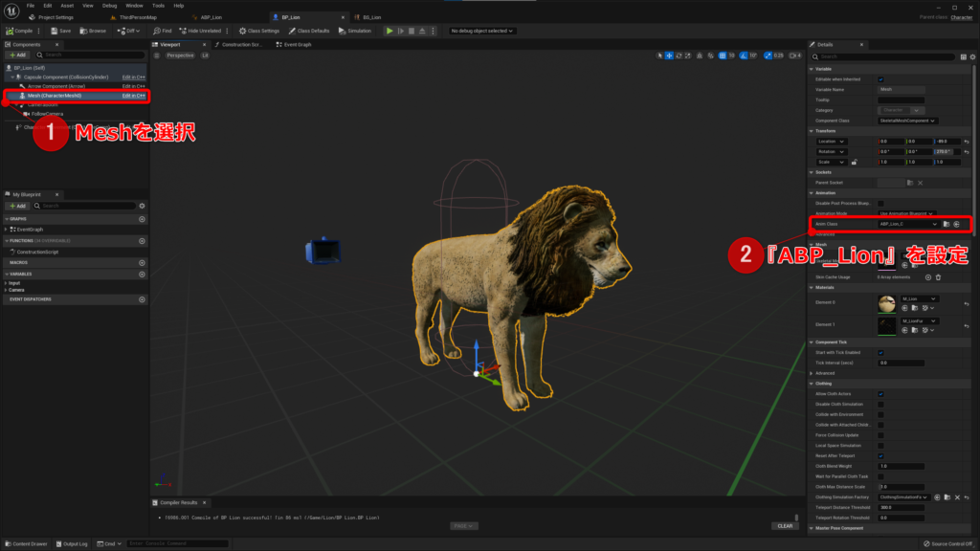Browse to Anim Class asset in Content Browser
This screenshot has width=980, height=551.
point(947,224)
